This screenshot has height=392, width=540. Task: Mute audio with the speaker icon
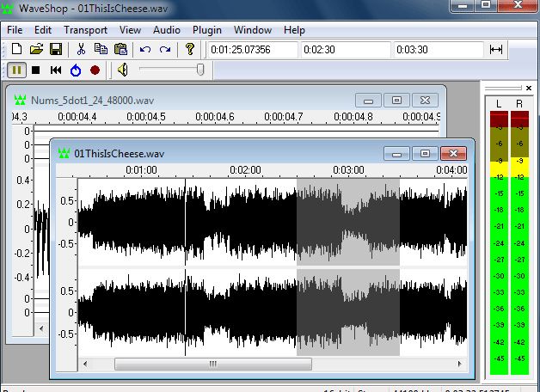point(122,70)
